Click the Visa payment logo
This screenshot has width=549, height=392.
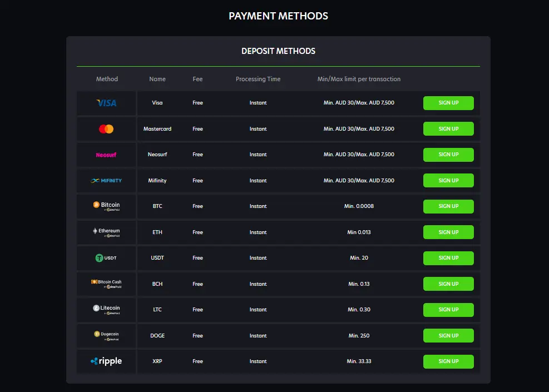pos(106,102)
